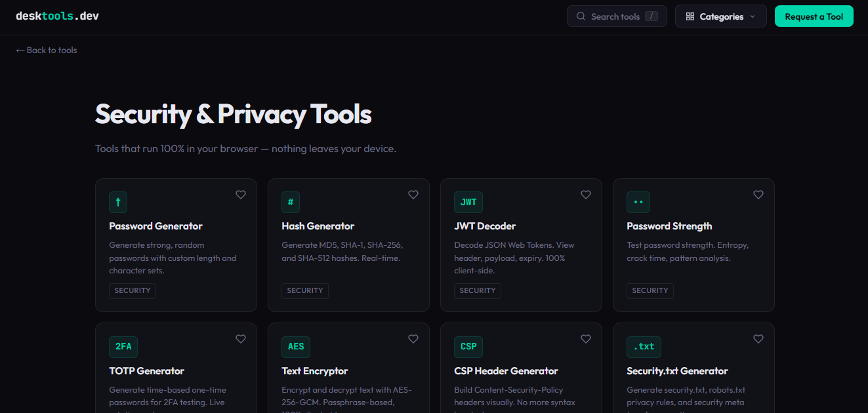Toggle the heart on JWT Decoder
This screenshot has height=413, width=868.
click(x=585, y=194)
